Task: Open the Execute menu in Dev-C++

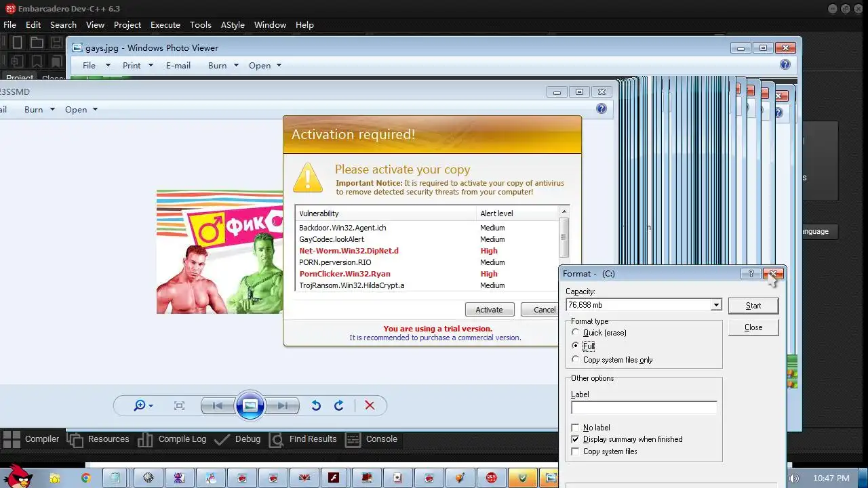Action: pos(165,24)
